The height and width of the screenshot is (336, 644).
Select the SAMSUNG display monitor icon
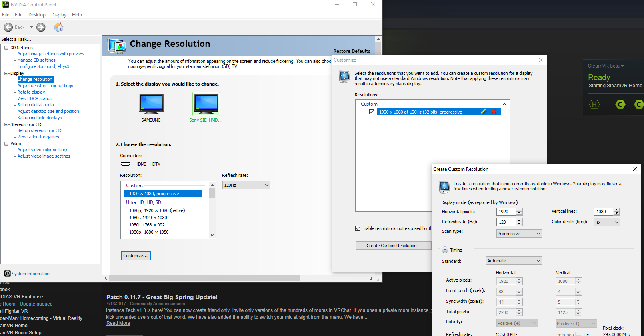(151, 104)
